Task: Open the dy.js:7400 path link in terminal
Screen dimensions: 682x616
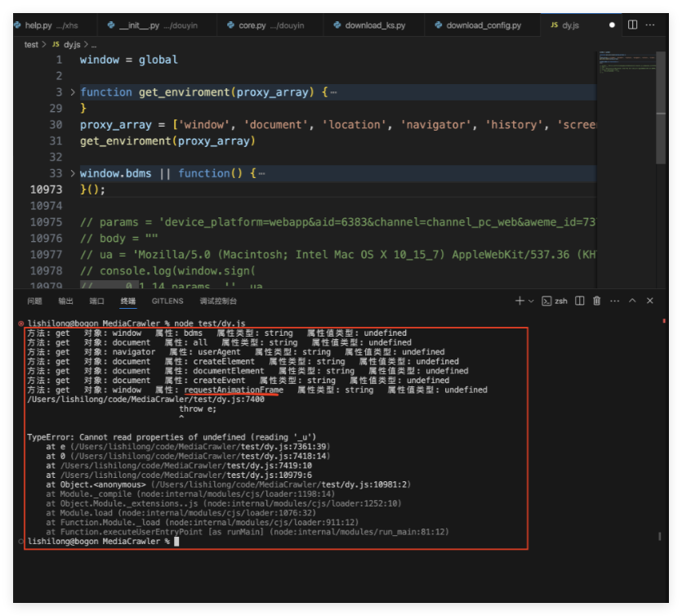Action: pos(145,400)
